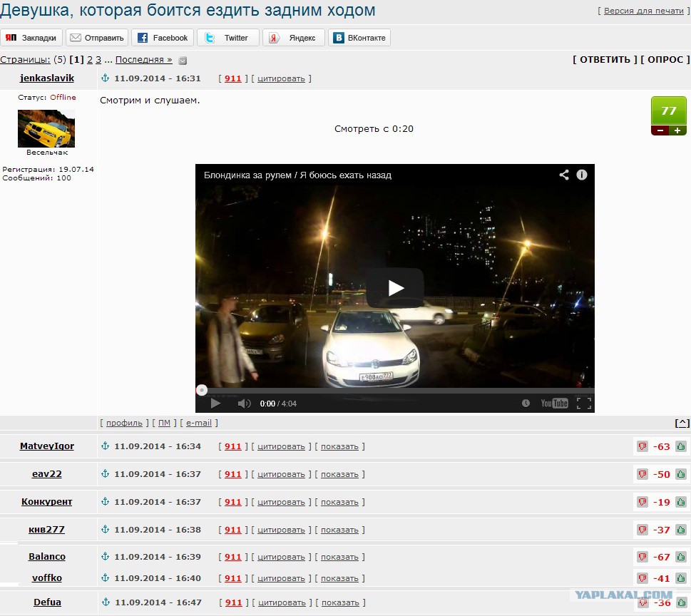Image resolution: width=691 pixels, height=616 pixels.
Task: Open Balanco user profile
Action: tap(47, 557)
